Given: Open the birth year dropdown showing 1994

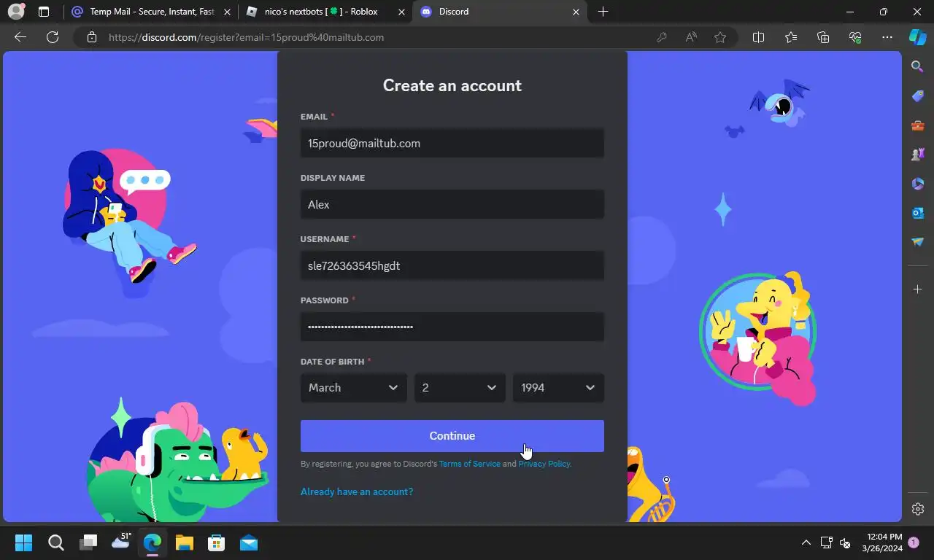Looking at the screenshot, I should (x=558, y=388).
